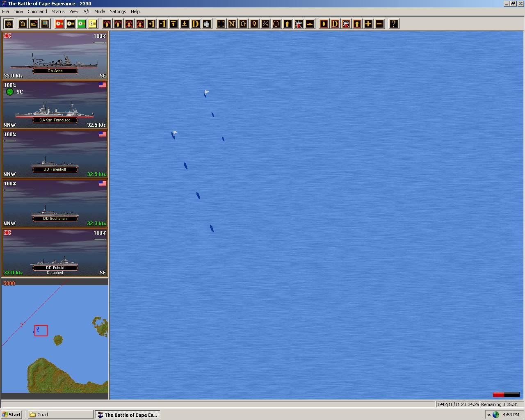Click the Windows Start button
The image size is (525, 420).
click(11, 415)
